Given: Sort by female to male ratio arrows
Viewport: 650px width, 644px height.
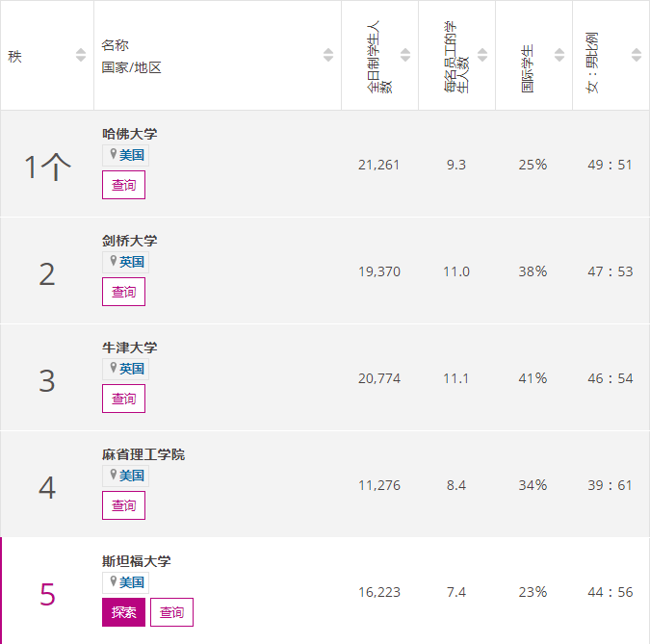Looking at the screenshot, I should click(637, 56).
